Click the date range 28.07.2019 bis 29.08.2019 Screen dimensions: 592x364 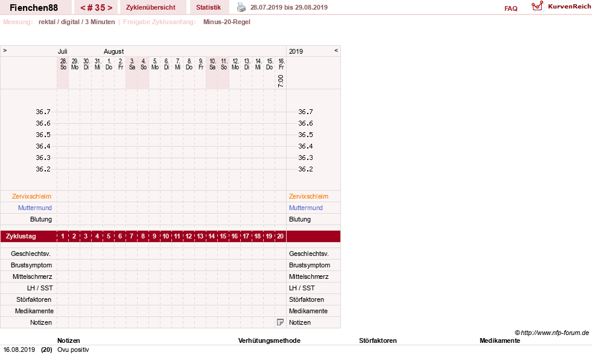(x=289, y=7)
